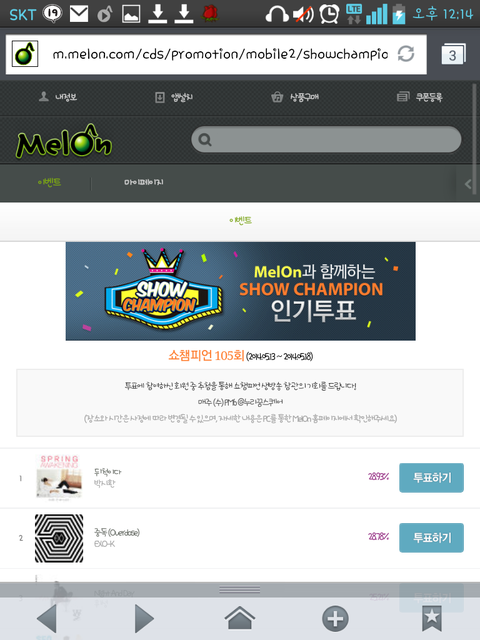This screenshot has height=640, width=480.
Task: Open 앱설치 download menu item
Action: [x=174, y=97]
